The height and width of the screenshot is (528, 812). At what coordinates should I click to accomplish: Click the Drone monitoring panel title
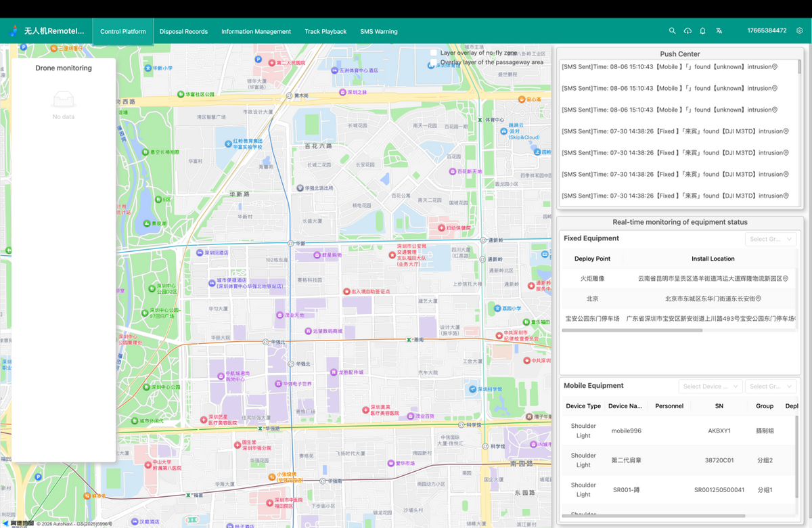64,68
